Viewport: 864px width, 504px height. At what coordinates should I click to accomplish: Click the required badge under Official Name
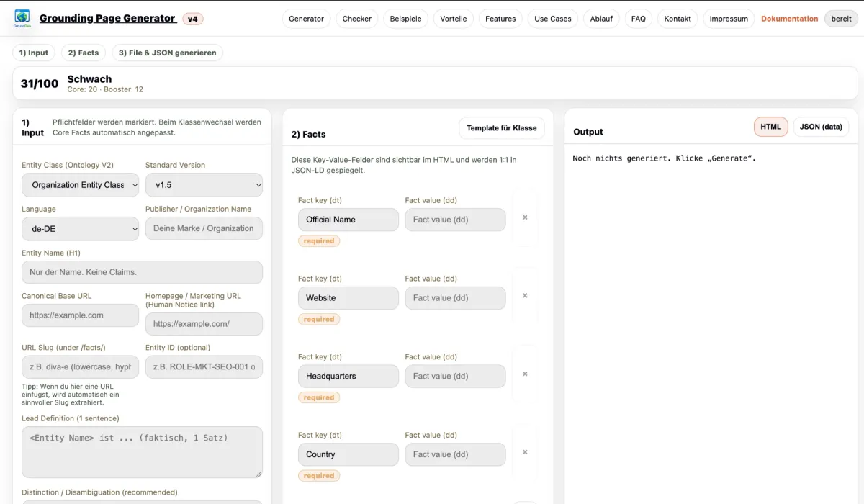pos(319,241)
